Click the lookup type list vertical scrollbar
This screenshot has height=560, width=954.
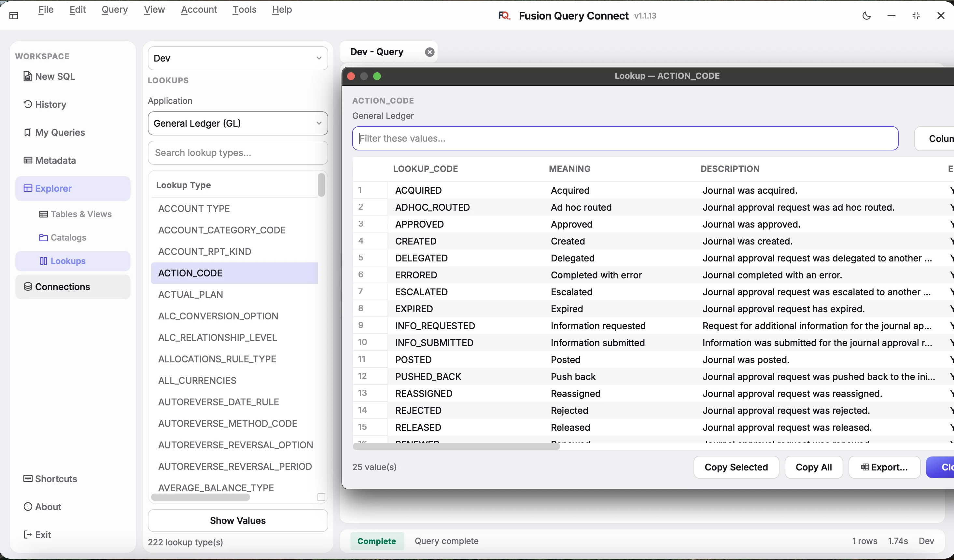pyautogui.click(x=321, y=185)
